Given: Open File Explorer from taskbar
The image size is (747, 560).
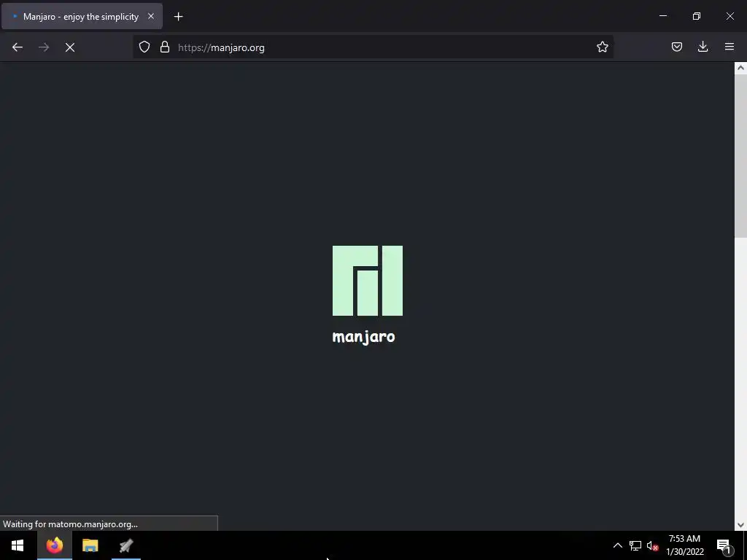Looking at the screenshot, I should pos(90,545).
